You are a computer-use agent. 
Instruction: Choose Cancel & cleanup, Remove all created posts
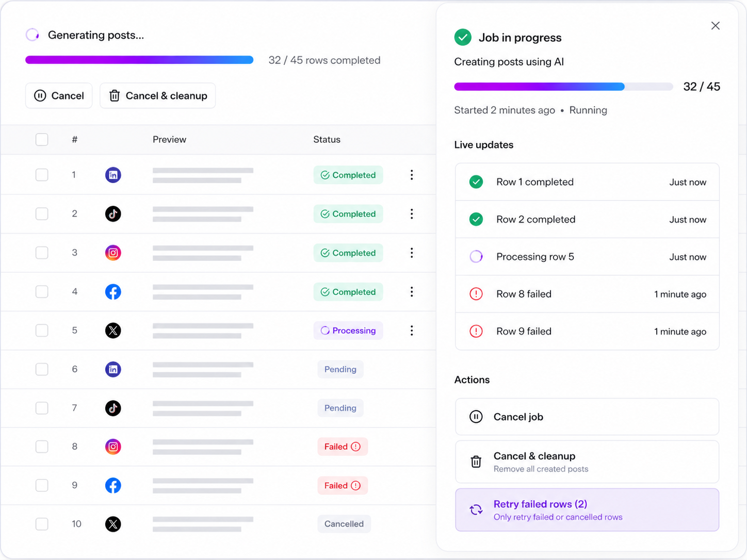point(587,462)
